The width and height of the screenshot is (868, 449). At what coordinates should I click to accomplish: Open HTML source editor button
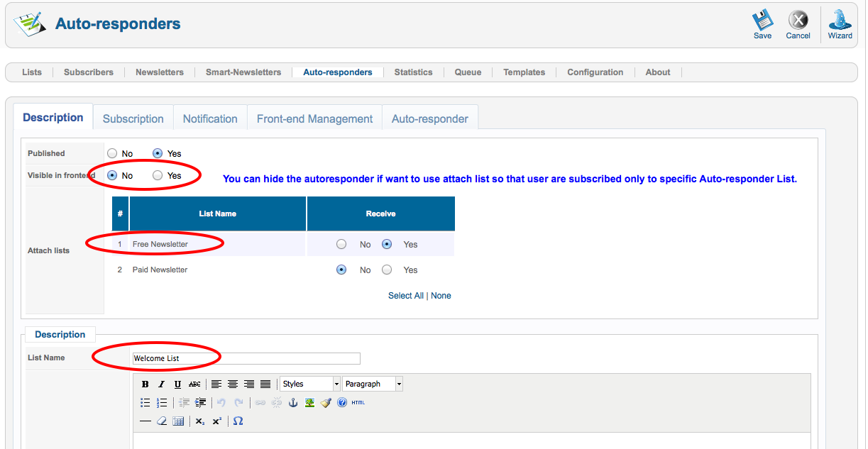tap(358, 402)
